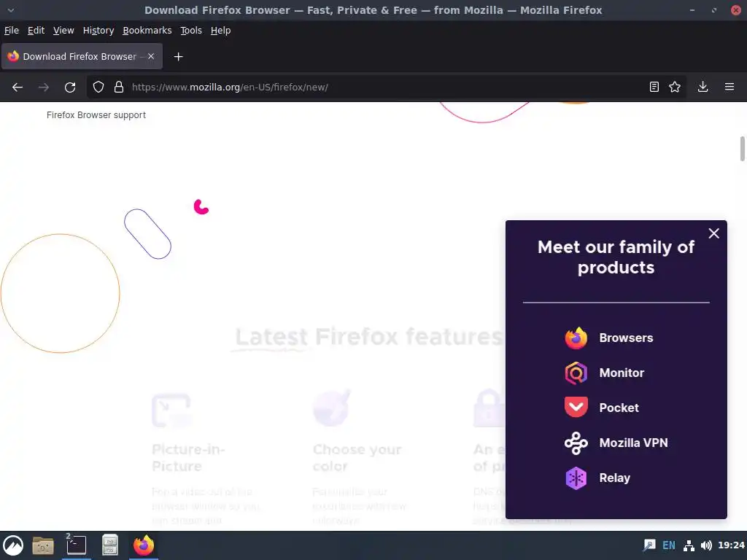Screen dimensions: 747x560
Task: Open the Tools menu
Action: click(190, 31)
